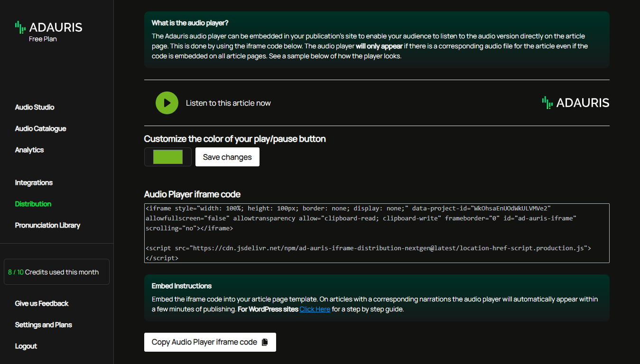This screenshot has height=364, width=640.
Task: Click inside the iframe code text box
Action: pyautogui.click(x=377, y=233)
